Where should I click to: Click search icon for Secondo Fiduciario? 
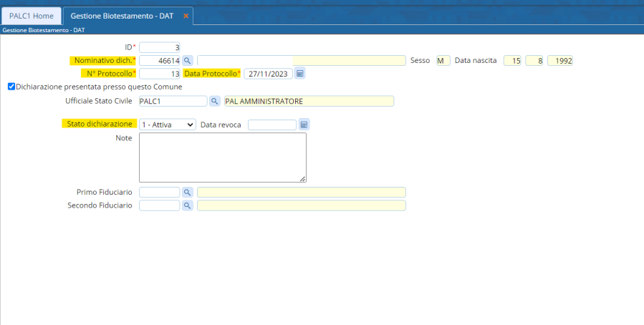[188, 205]
